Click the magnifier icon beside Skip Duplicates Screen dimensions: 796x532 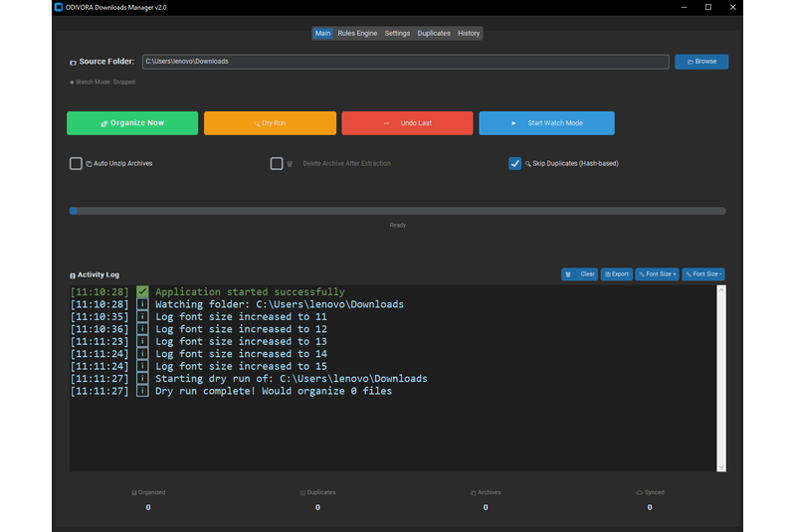pyautogui.click(x=528, y=164)
